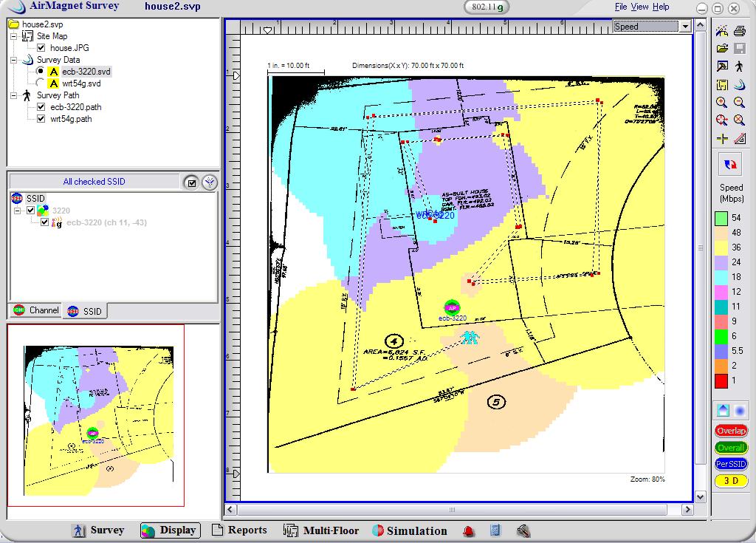This screenshot has height=543, width=756.
Task: Open the Multi-Floor section
Action: coord(321,530)
